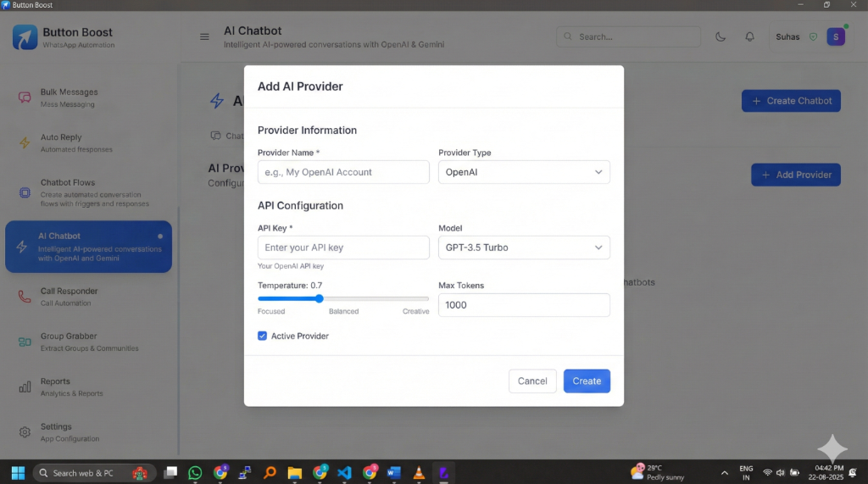The image size is (868, 484).
Task: Click the Focused label under the slider
Action: (x=271, y=312)
